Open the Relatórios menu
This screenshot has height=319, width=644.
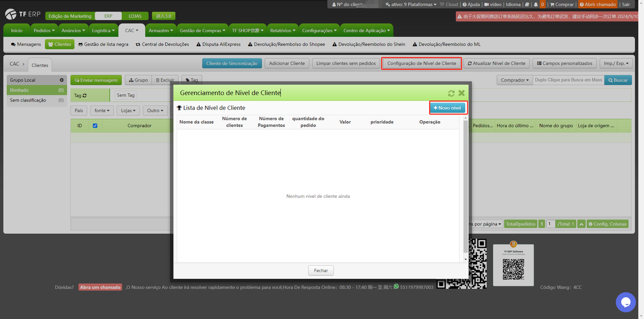[282, 30]
